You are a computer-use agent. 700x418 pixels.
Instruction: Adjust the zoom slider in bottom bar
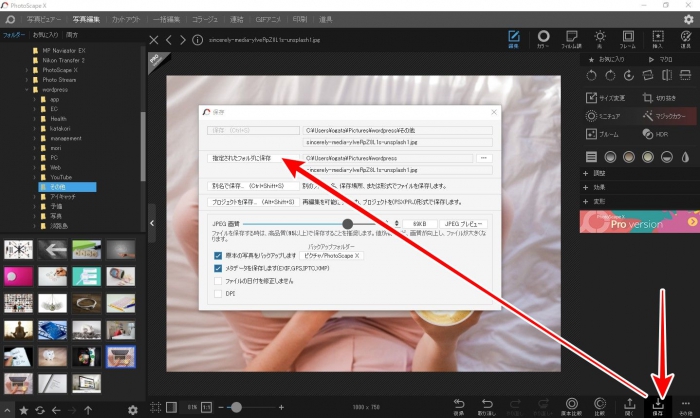coord(236,407)
